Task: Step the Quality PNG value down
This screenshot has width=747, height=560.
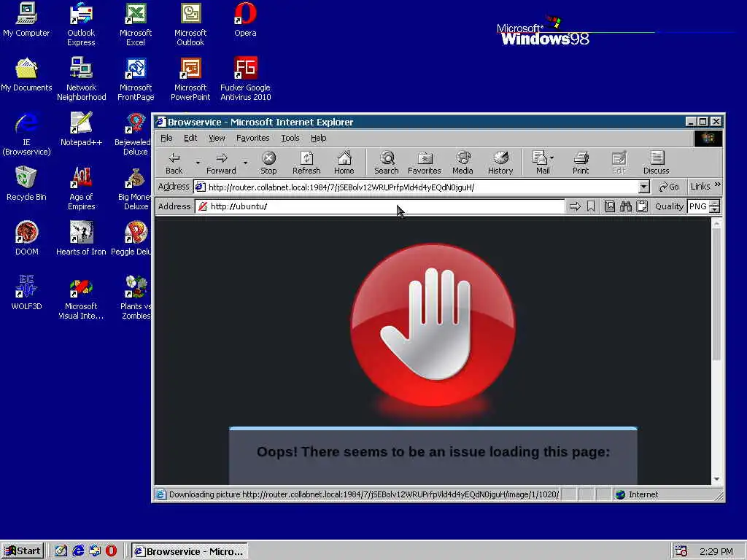Action: coord(715,209)
